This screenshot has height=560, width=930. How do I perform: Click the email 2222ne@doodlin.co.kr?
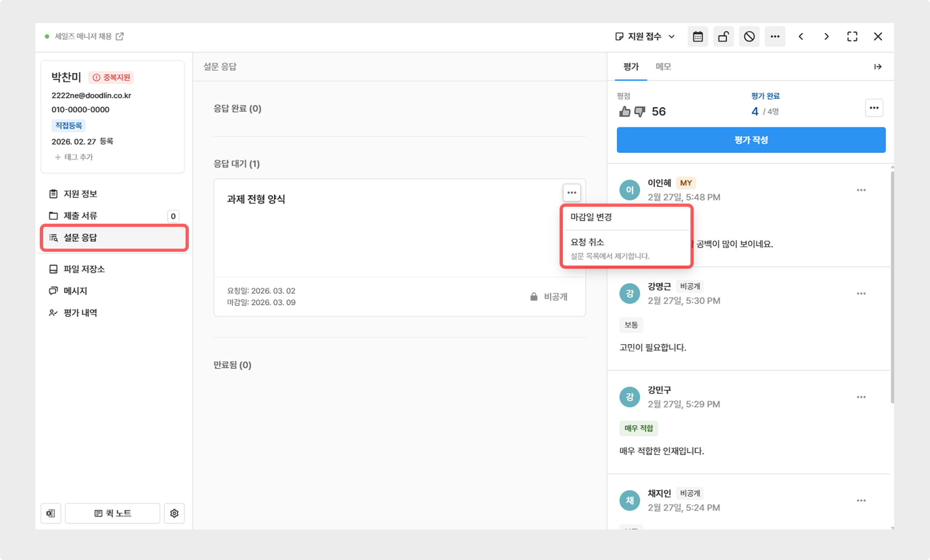(x=91, y=95)
